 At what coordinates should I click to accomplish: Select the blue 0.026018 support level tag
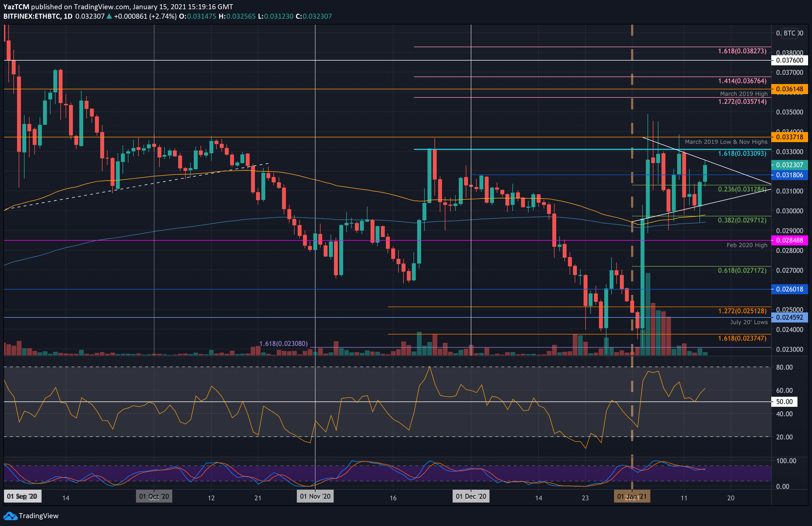click(790, 289)
